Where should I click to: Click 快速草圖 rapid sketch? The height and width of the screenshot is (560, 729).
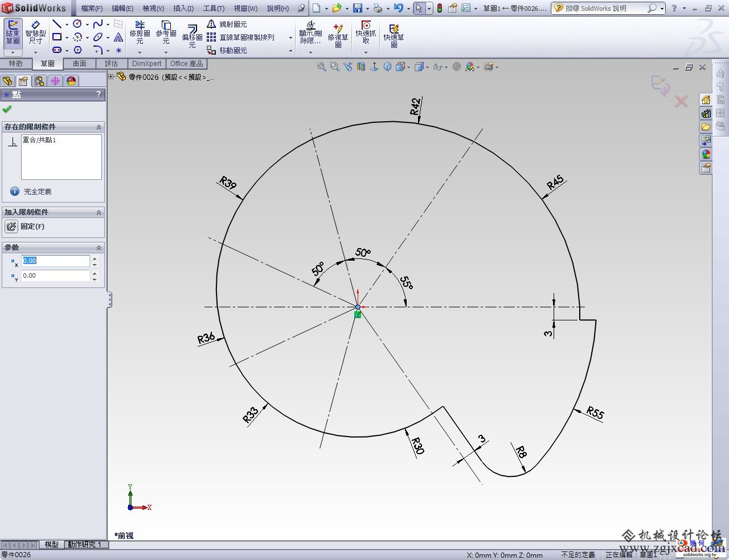394,35
